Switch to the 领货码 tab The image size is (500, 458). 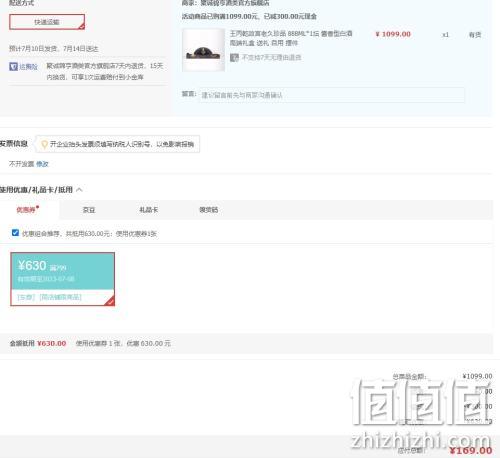[x=209, y=210]
